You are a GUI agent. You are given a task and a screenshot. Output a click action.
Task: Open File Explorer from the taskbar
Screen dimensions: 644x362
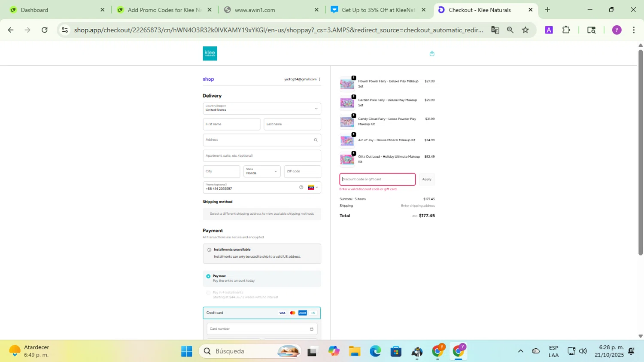[x=354, y=352]
